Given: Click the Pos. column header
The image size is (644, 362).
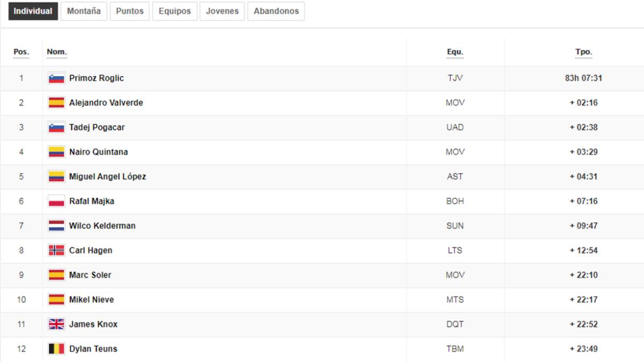Looking at the screenshot, I should [21, 52].
